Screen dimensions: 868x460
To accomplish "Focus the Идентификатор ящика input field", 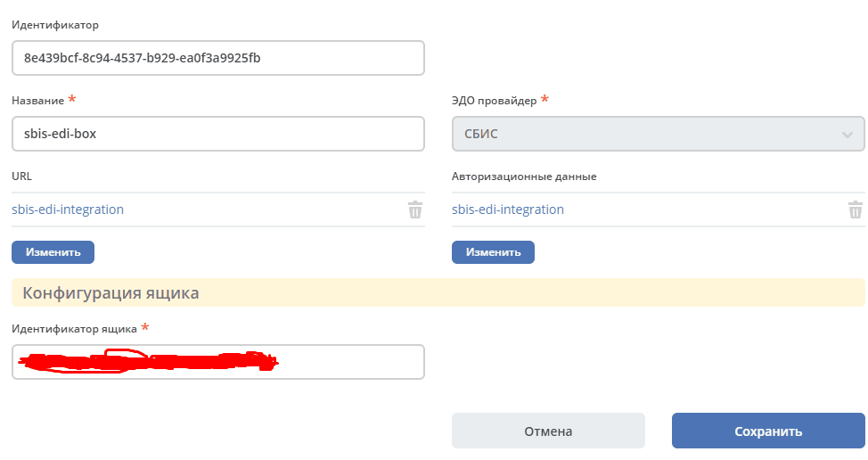I will [218, 362].
